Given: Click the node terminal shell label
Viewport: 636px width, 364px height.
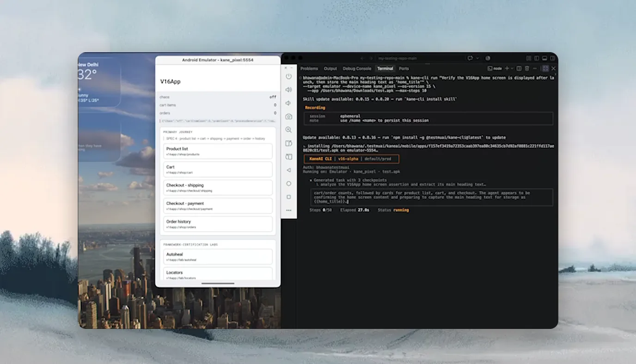Looking at the screenshot, I should (495, 68).
